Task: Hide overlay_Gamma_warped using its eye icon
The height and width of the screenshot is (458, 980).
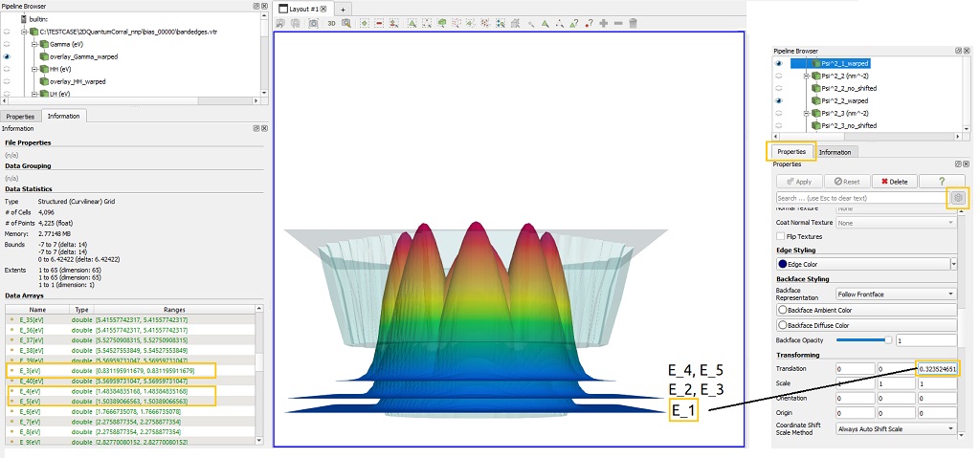Action: (7, 56)
